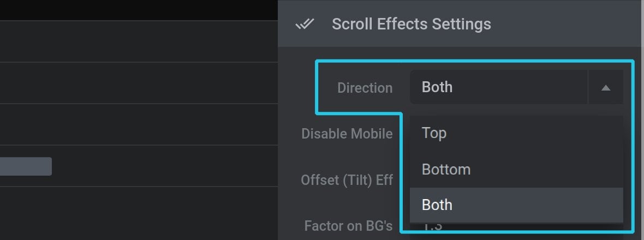This screenshot has width=644, height=240.
Task: Click the Offset (Tilt) Eff setting label
Action: [x=347, y=179]
